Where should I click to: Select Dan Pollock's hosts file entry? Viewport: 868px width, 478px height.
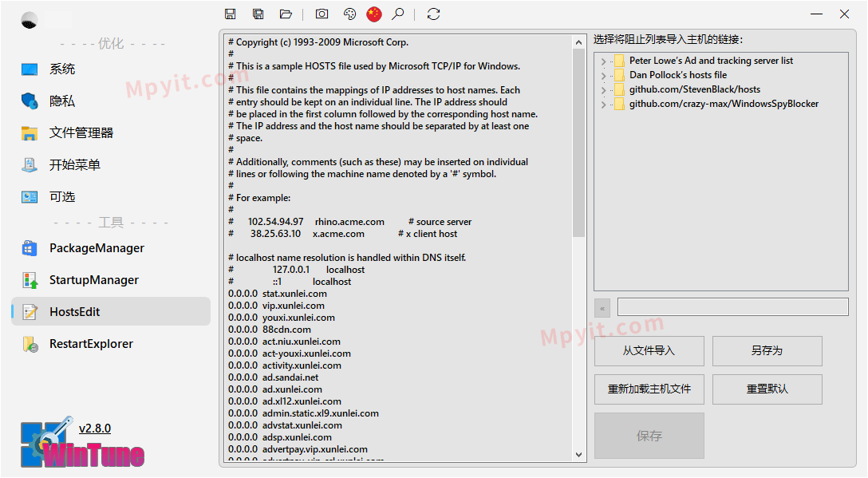(678, 75)
